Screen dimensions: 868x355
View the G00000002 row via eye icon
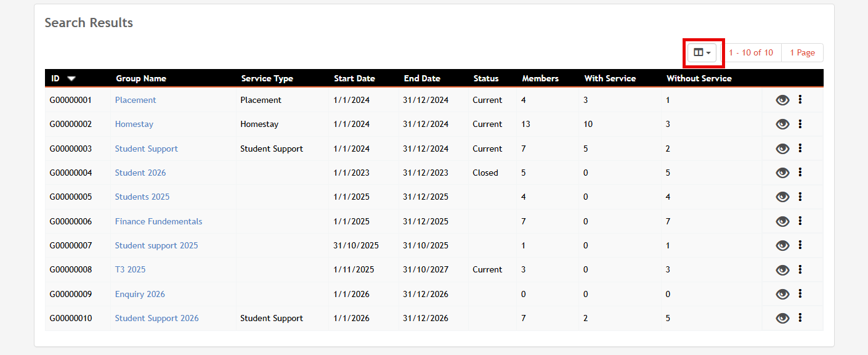click(x=782, y=124)
